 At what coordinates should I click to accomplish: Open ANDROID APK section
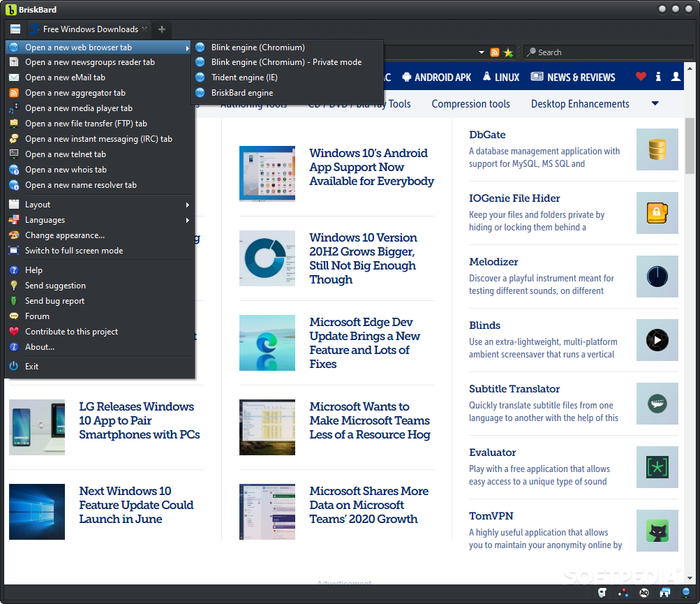click(x=437, y=78)
